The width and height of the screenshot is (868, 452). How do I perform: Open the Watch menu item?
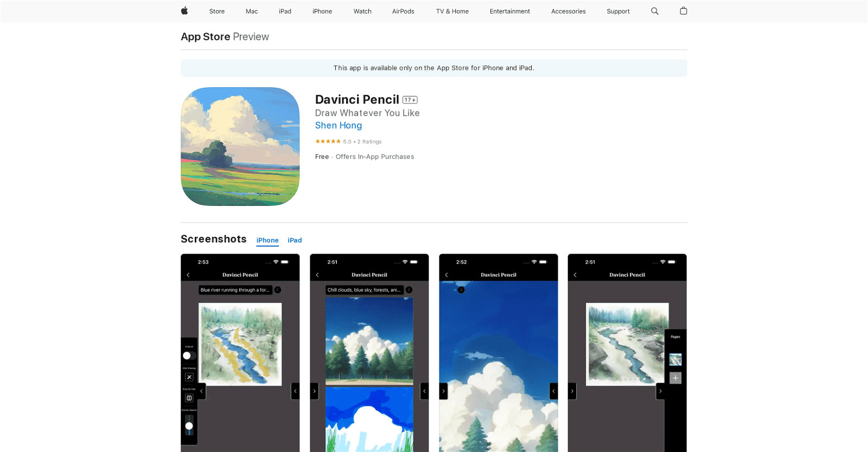[362, 11]
